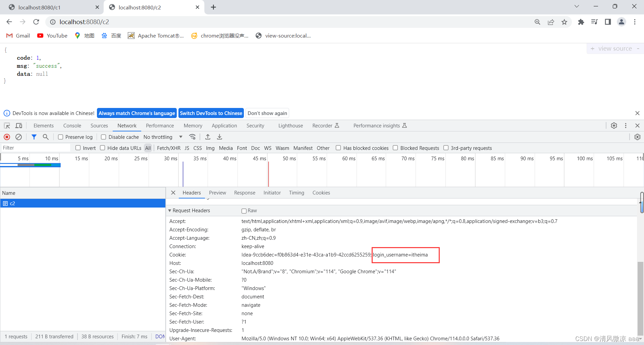Check Has blocked cookies

coord(338,148)
